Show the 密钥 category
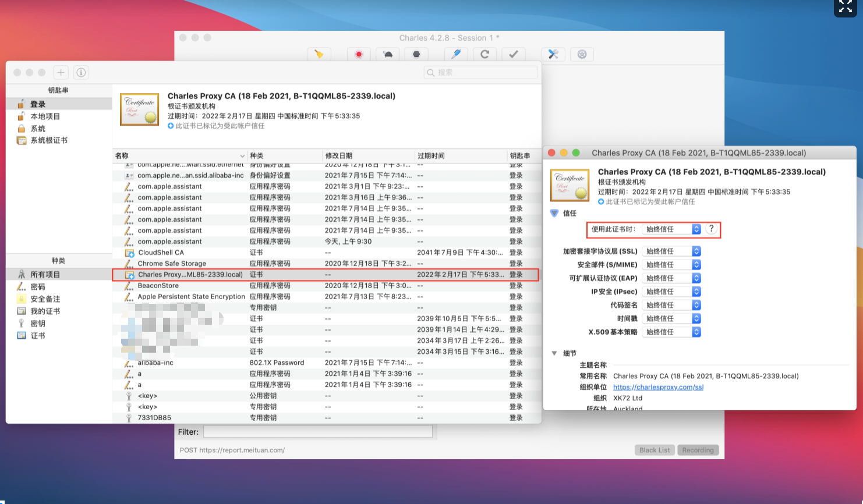The width and height of the screenshot is (863, 504). [59, 324]
